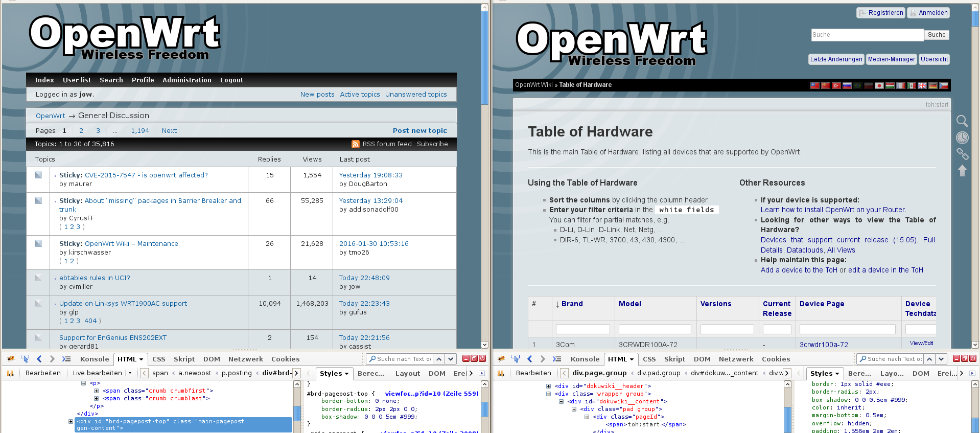
Task: Click RSS forum feed icon
Action: tap(356, 144)
